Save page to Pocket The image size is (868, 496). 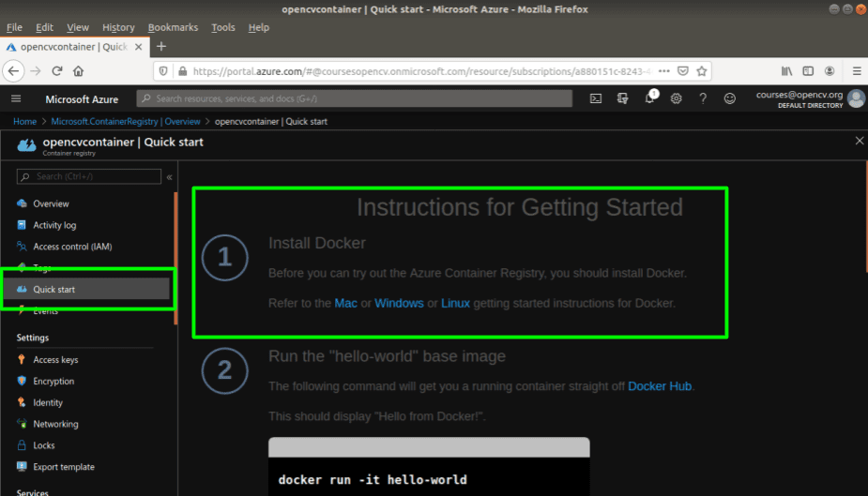pyautogui.click(x=683, y=70)
